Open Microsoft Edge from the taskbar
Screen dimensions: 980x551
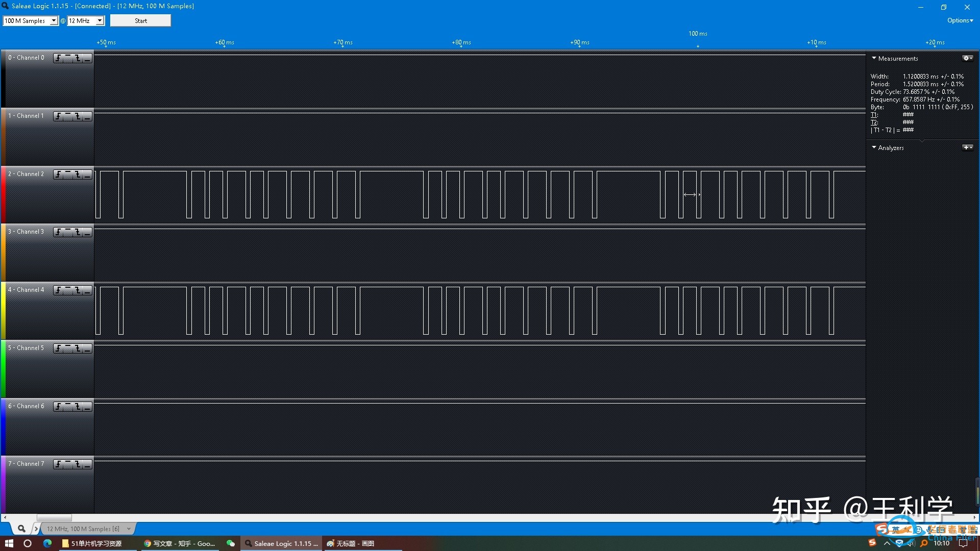pos(47,543)
